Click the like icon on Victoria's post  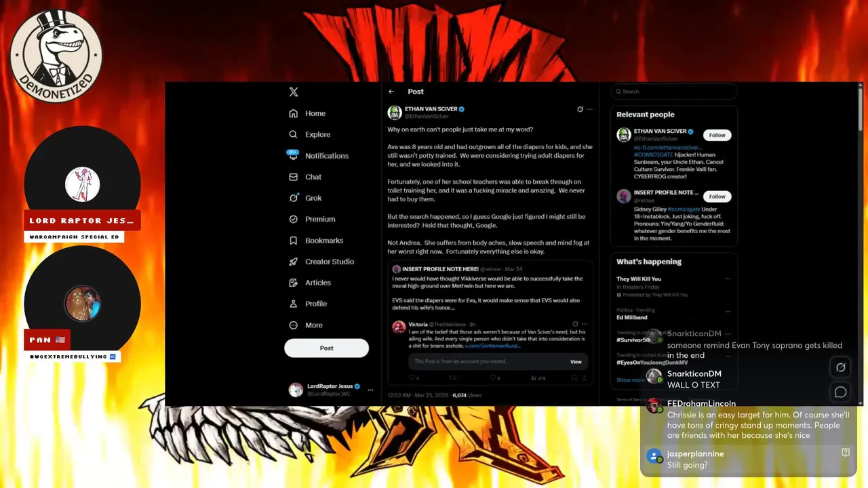pyautogui.click(x=493, y=378)
